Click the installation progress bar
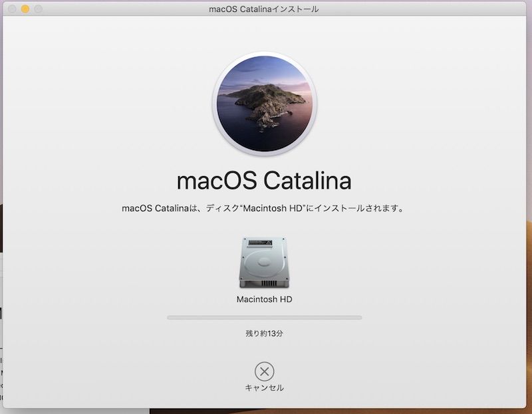532x414 pixels. click(x=264, y=318)
